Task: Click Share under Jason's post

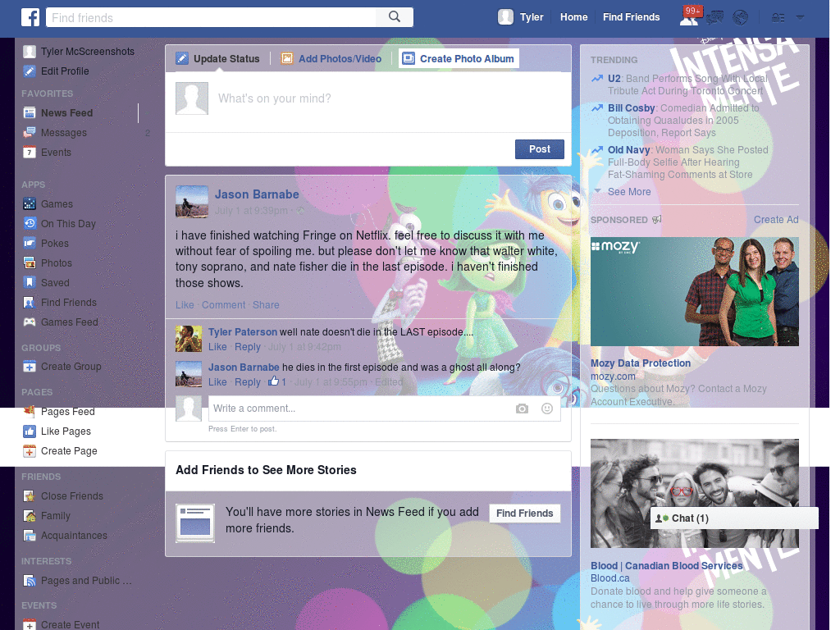Action: pos(266,305)
